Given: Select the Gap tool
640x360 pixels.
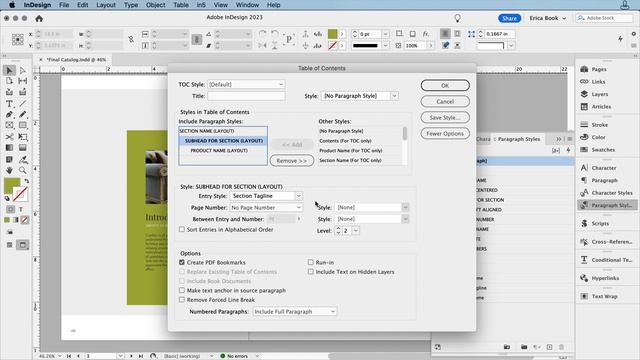Looking at the screenshot, I should coord(23,81).
